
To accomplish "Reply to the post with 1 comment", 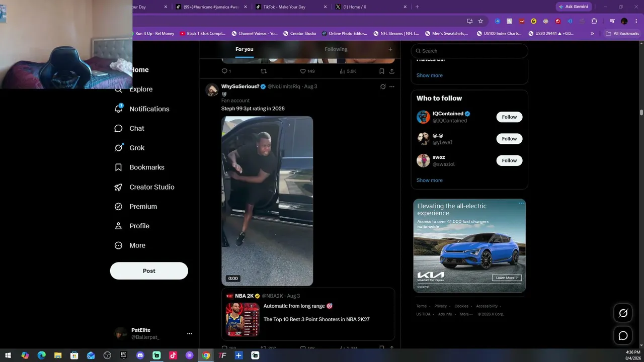I will point(226,71).
